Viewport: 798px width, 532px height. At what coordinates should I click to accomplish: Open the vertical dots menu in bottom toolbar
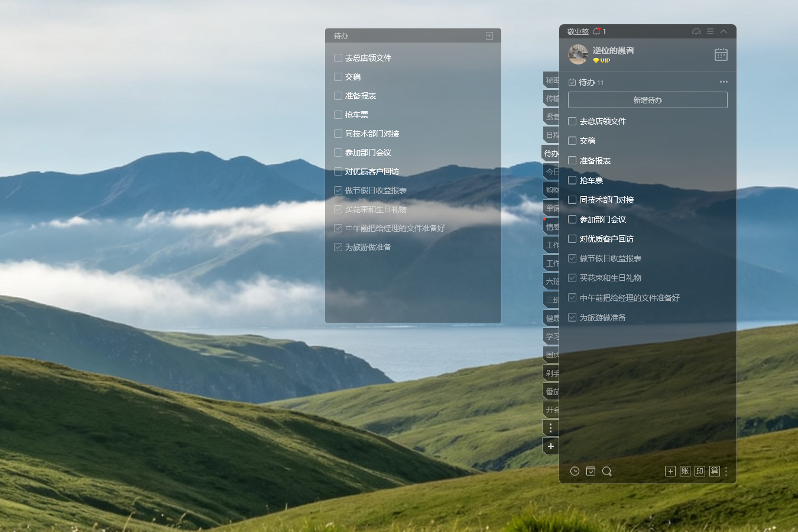click(x=726, y=471)
